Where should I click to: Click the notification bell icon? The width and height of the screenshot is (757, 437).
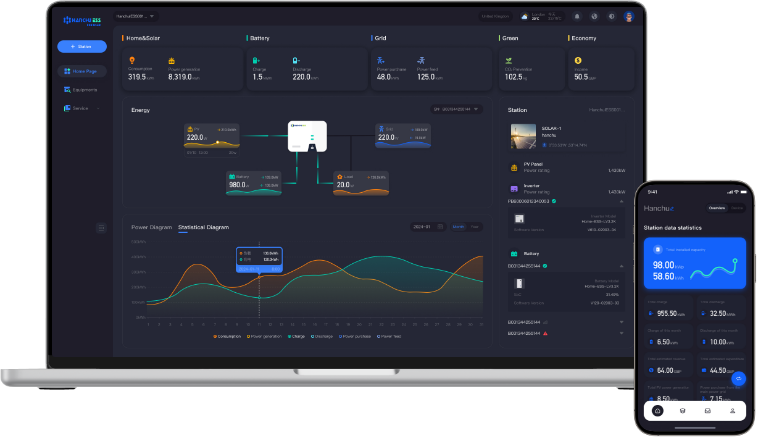tap(579, 16)
